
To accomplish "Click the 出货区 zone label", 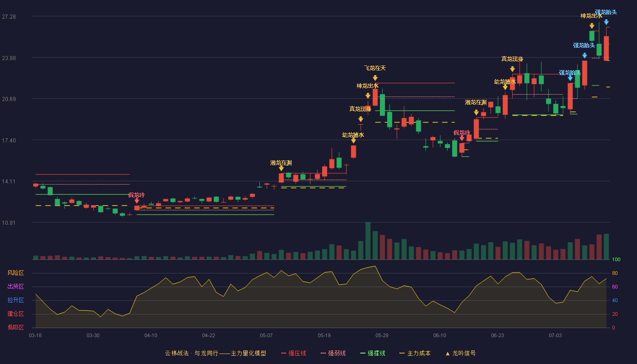I will (x=15, y=287).
